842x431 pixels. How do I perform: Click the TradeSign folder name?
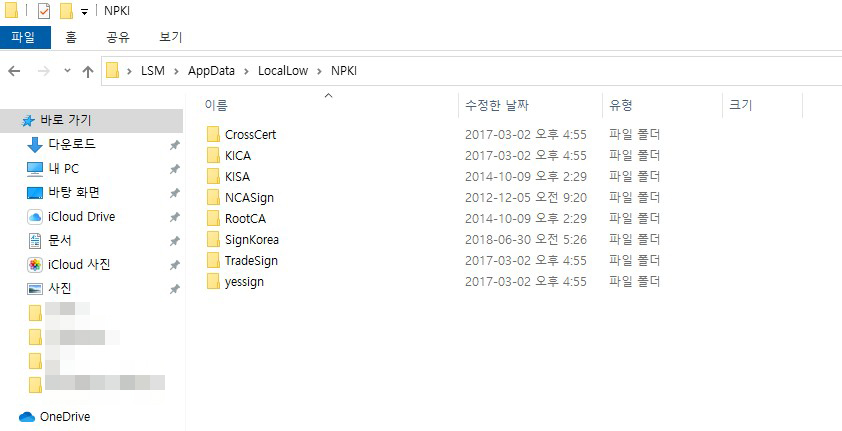(251, 261)
